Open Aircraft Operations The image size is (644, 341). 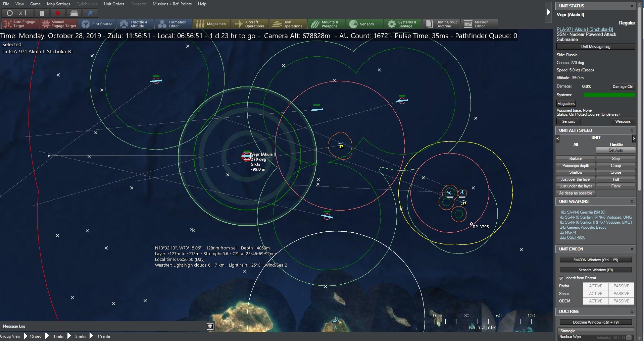(x=249, y=24)
